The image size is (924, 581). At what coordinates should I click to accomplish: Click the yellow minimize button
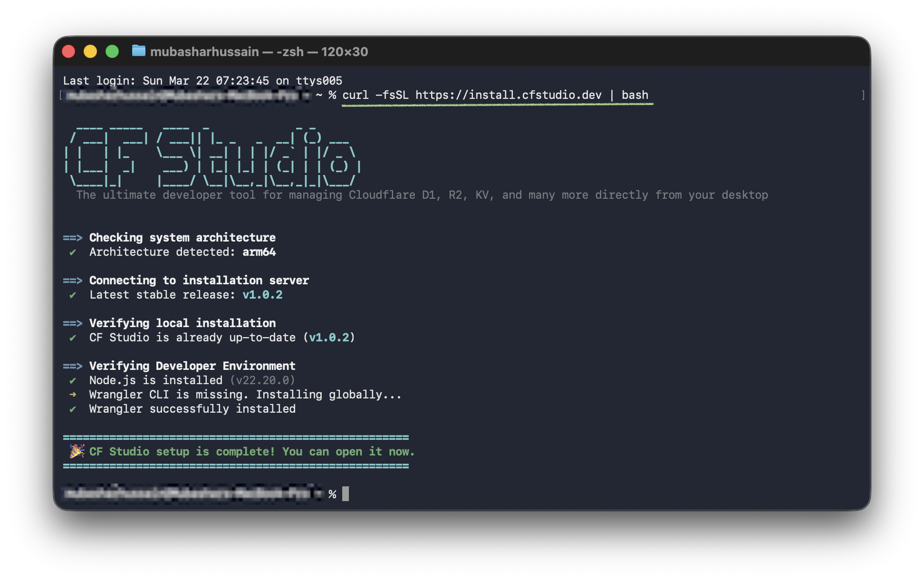pos(91,51)
